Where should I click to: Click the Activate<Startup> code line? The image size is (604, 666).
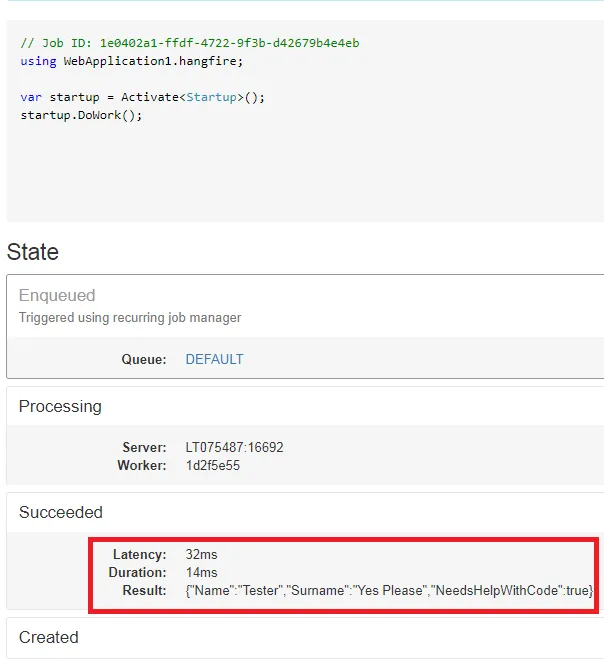[x=142, y=97]
